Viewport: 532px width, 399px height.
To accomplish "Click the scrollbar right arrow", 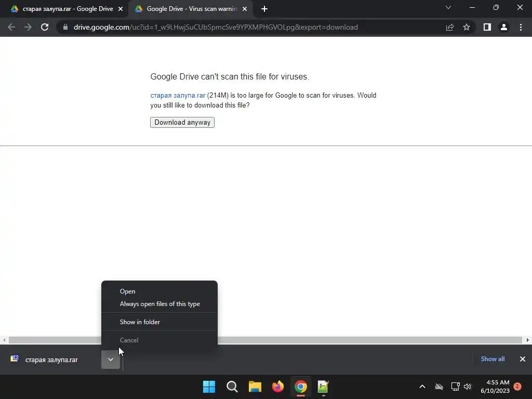I will pyautogui.click(x=528, y=340).
